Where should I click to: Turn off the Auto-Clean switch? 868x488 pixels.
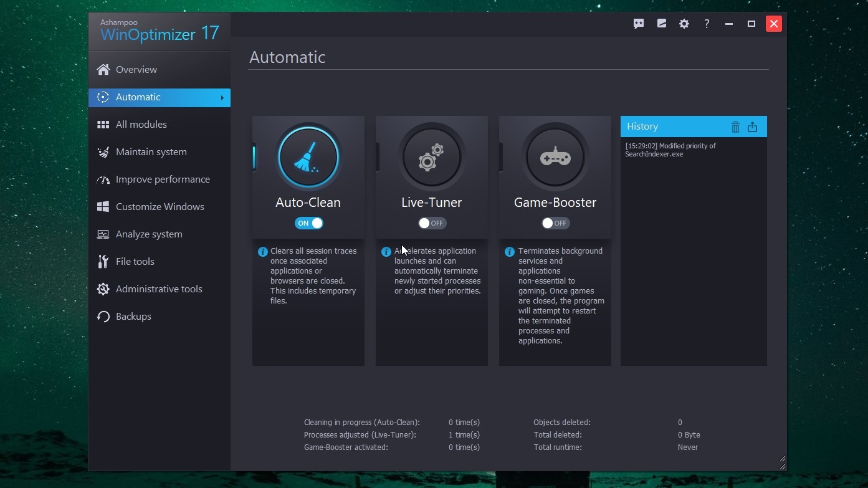pos(309,223)
